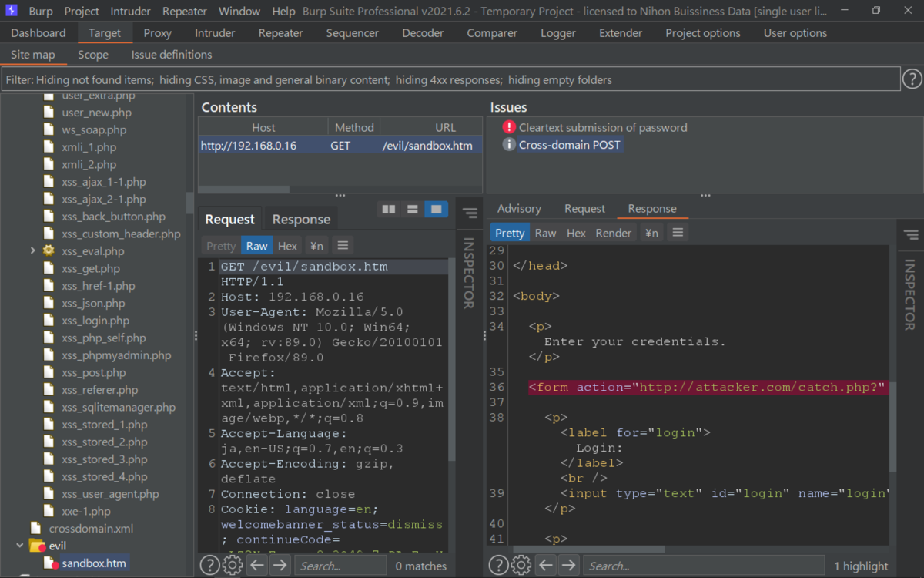Open search settings gear under request editor

pyautogui.click(x=232, y=565)
